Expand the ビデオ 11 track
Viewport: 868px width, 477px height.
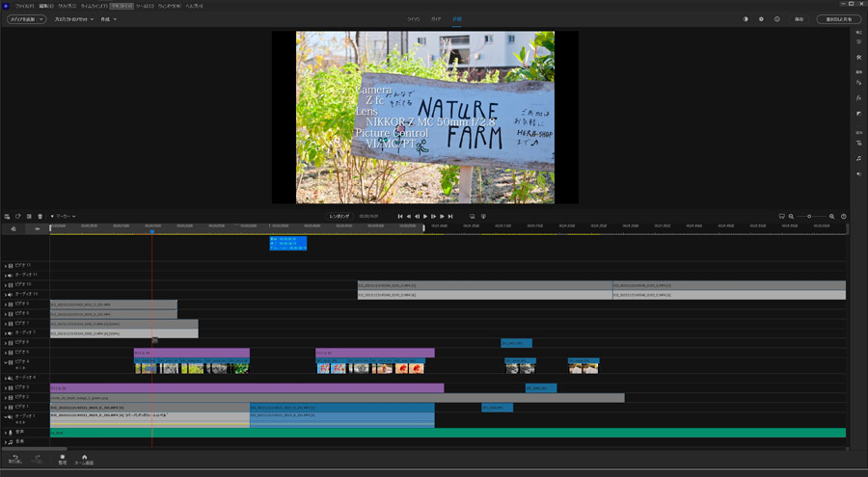tap(5, 266)
